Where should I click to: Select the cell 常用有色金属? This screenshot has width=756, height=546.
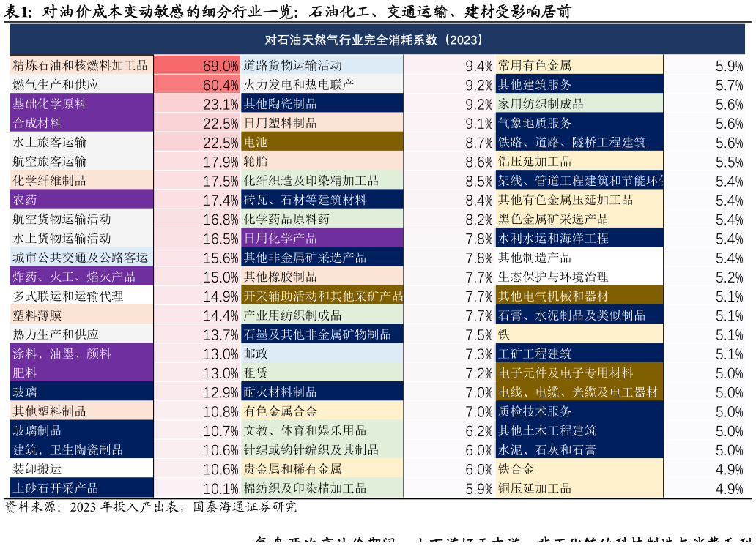579,66
